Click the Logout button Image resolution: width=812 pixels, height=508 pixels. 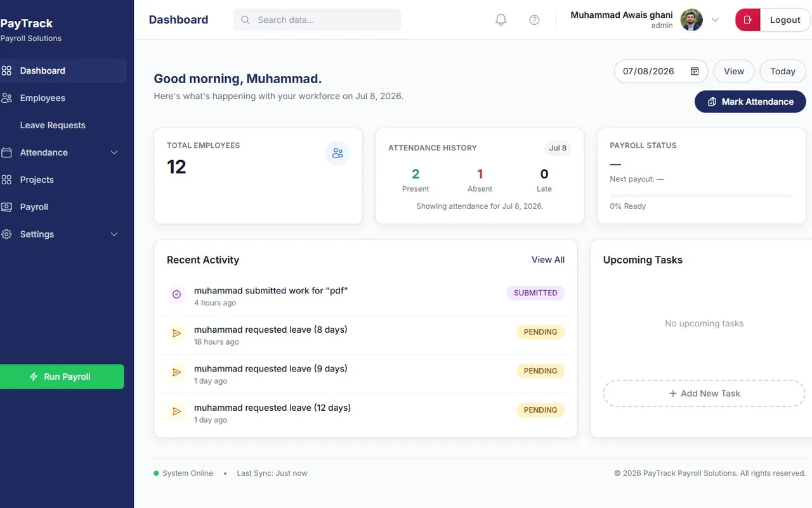click(773, 20)
